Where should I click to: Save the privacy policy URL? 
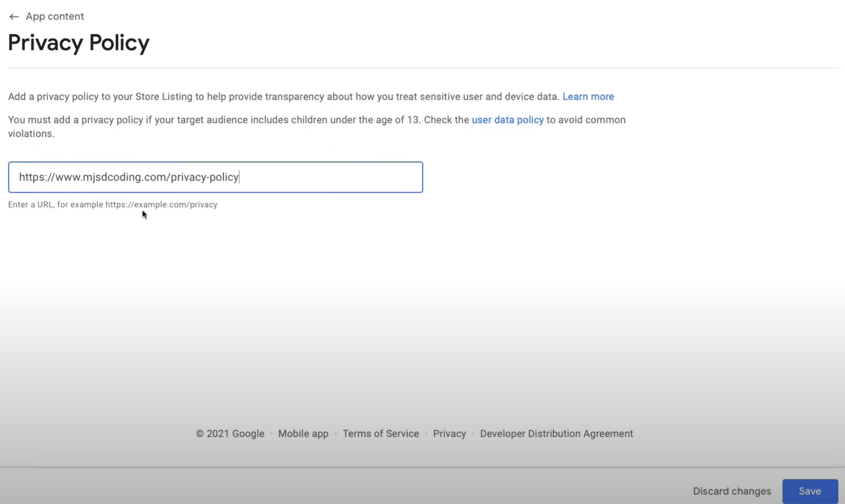click(810, 491)
